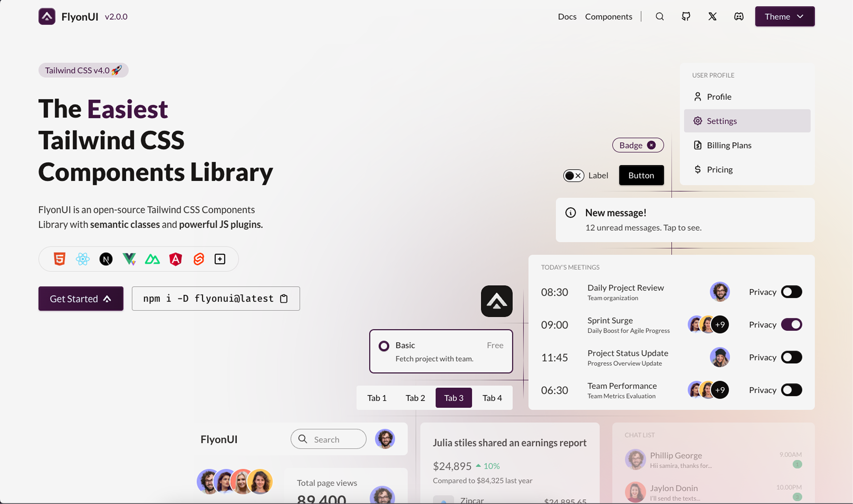Select the Basic plan radio button
The image size is (853, 504).
(384, 346)
